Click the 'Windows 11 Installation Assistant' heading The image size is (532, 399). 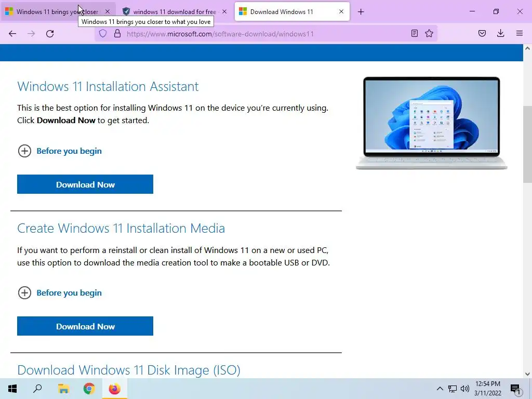108,87
